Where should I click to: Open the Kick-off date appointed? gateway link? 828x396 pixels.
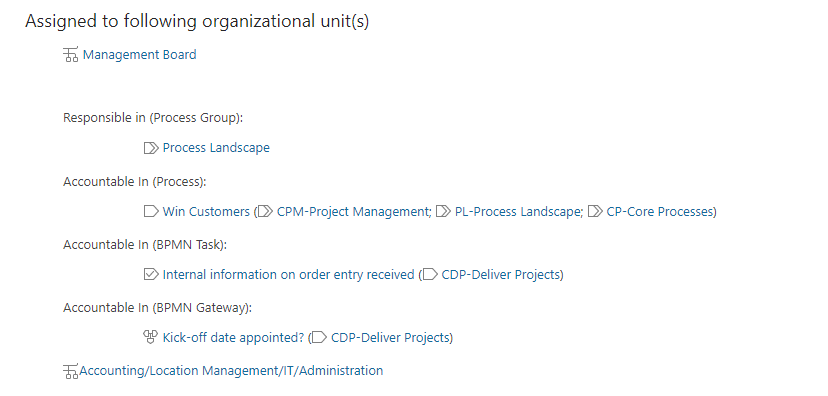point(233,337)
